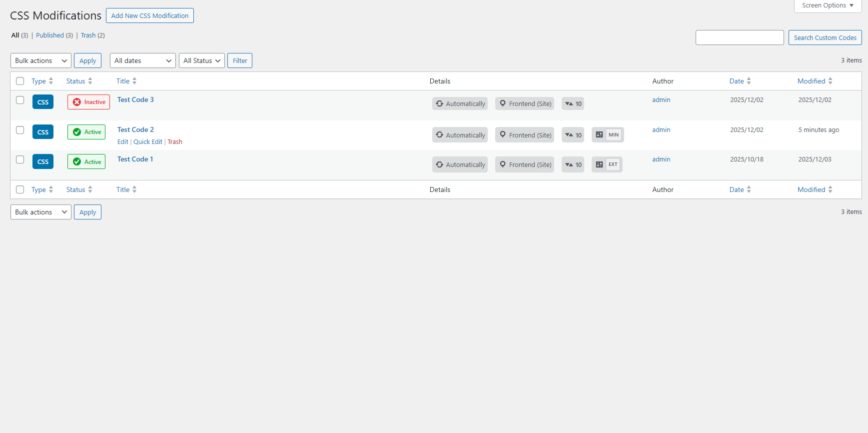Sort by Date in the table footer
868x433 pixels.
click(740, 189)
